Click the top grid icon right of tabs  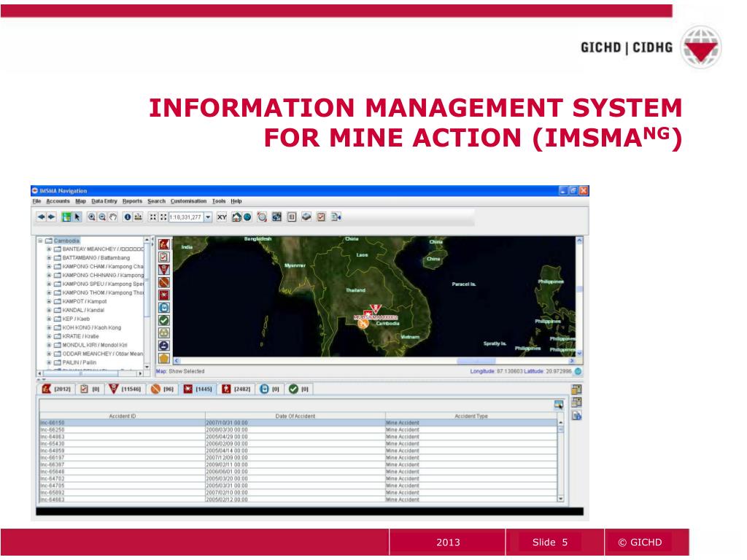point(576,389)
